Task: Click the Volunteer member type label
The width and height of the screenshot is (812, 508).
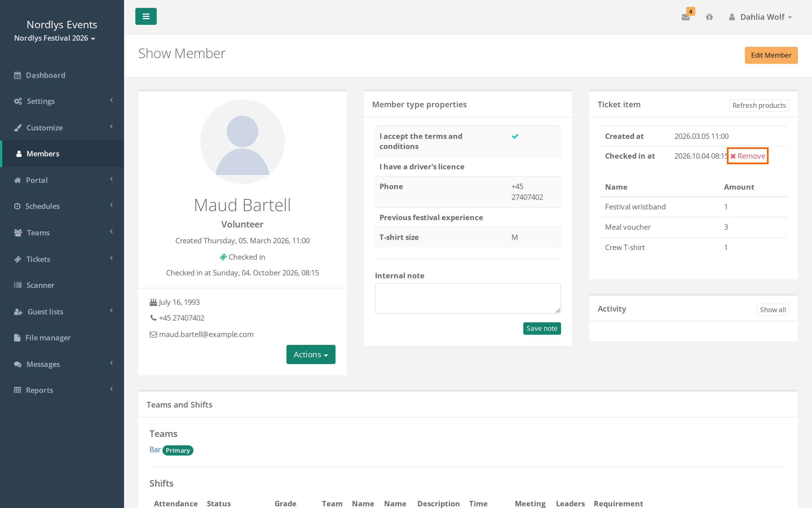Action: tap(242, 224)
